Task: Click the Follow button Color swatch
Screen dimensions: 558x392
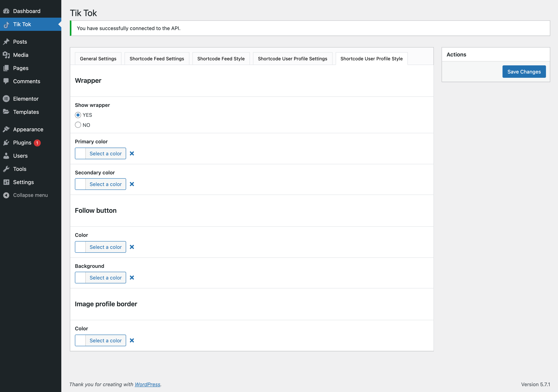Action: tap(81, 247)
